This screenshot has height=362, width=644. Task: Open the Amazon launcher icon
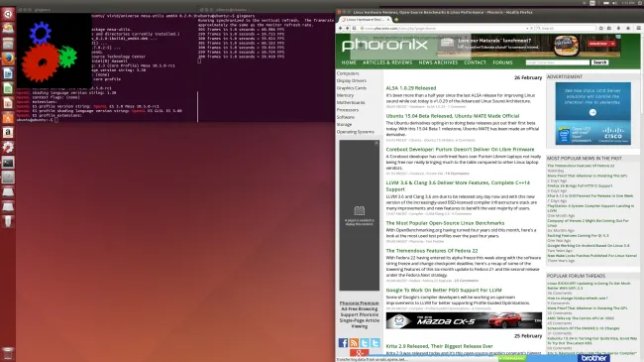click(8, 133)
